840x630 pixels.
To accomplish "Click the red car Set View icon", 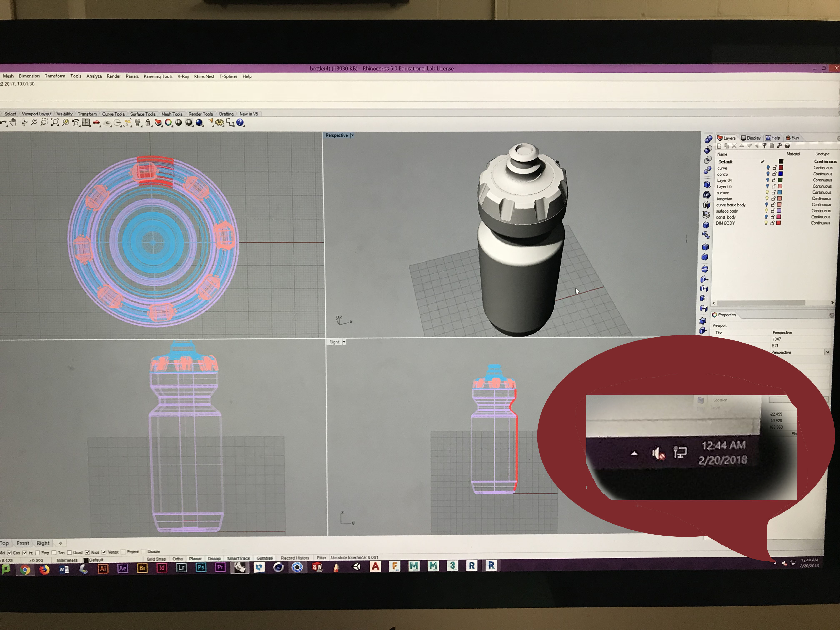I will pos(97,123).
